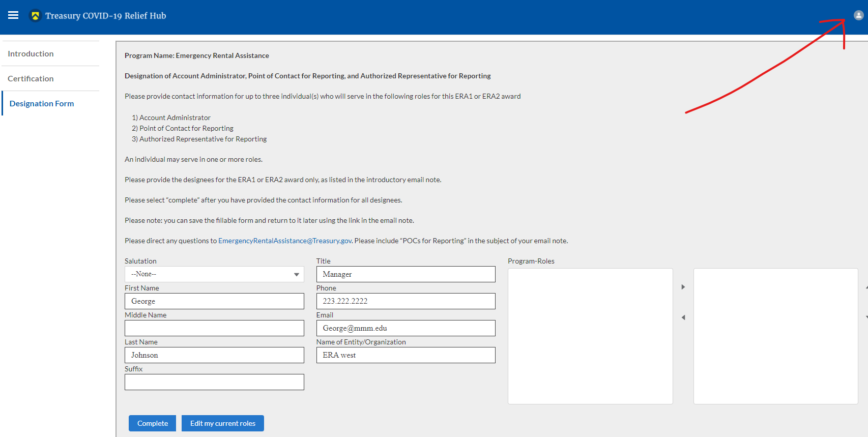Click the move-right arrow for Program-Roles
This screenshot has width=868, height=437.
[x=683, y=287]
